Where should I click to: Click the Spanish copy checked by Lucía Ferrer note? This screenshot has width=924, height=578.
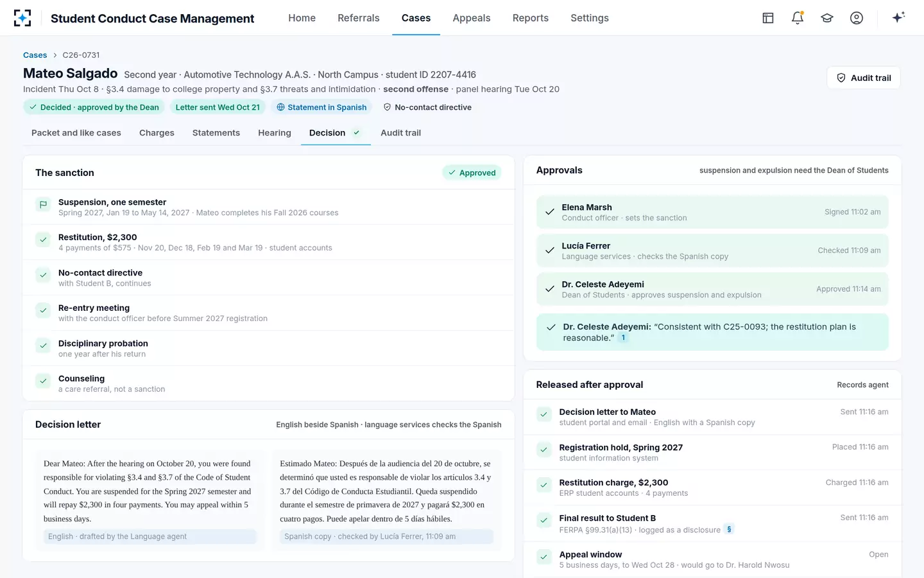pyautogui.click(x=386, y=537)
